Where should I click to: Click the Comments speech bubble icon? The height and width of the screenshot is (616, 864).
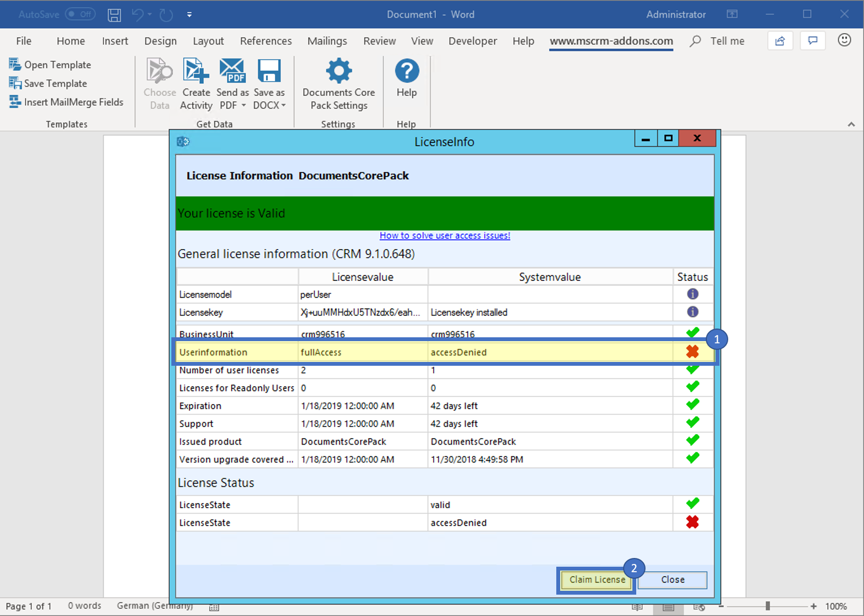813,41
